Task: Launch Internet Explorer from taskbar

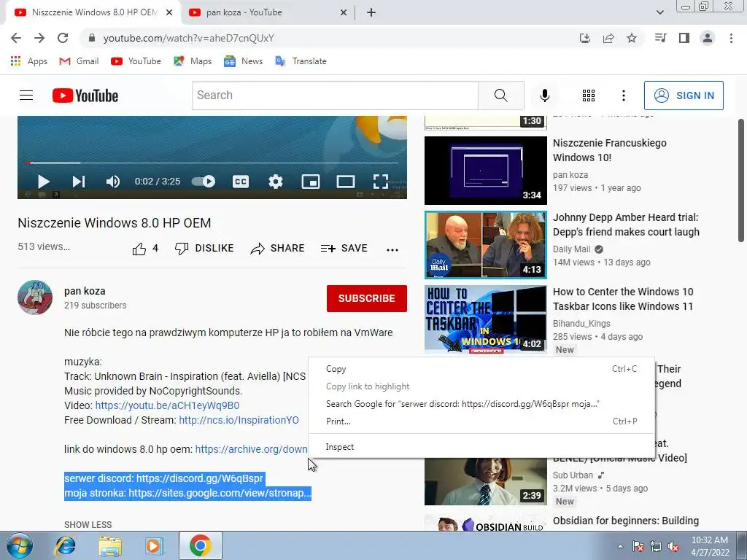Action: pos(65,545)
